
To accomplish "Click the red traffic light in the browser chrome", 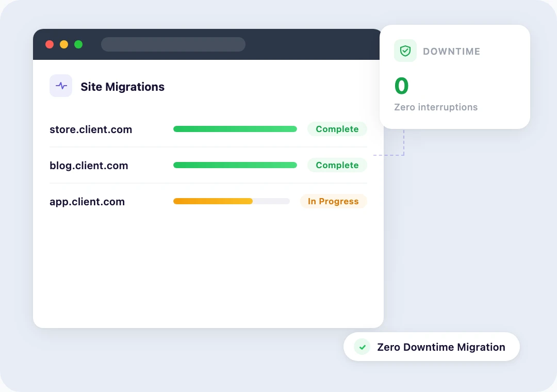I will 50,44.
